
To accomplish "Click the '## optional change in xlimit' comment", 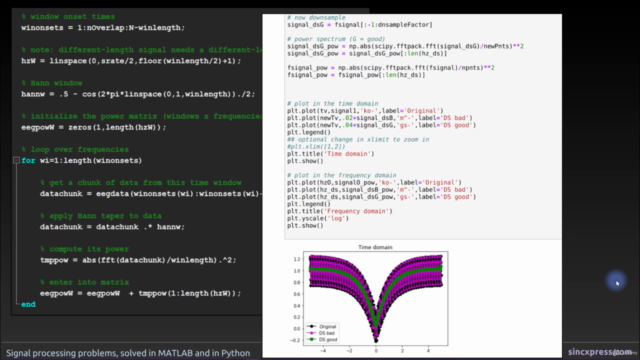I will click(x=358, y=140).
